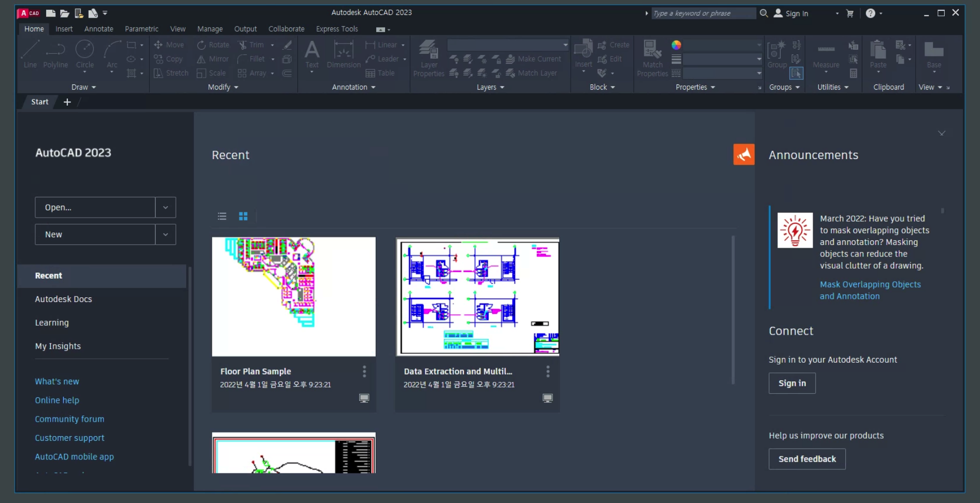
Task: Expand the Modify panel
Action: (223, 87)
